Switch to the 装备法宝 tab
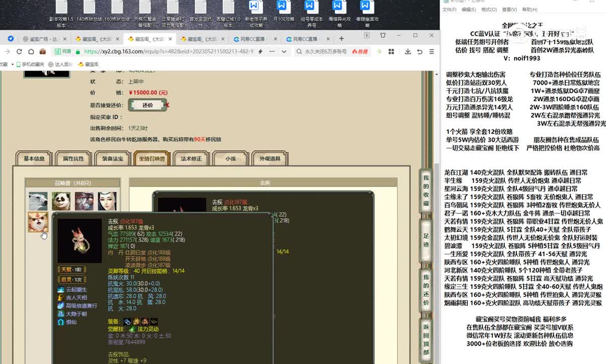 109,159
